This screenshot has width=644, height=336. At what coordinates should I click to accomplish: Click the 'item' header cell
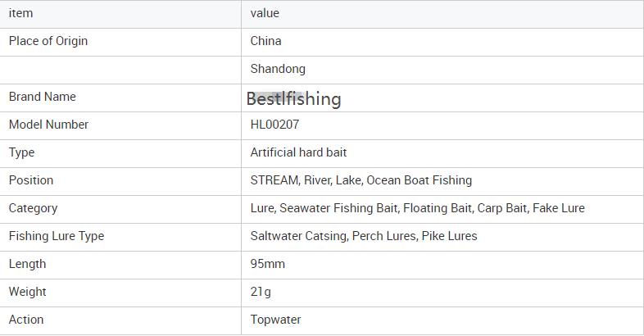click(20, 13)
